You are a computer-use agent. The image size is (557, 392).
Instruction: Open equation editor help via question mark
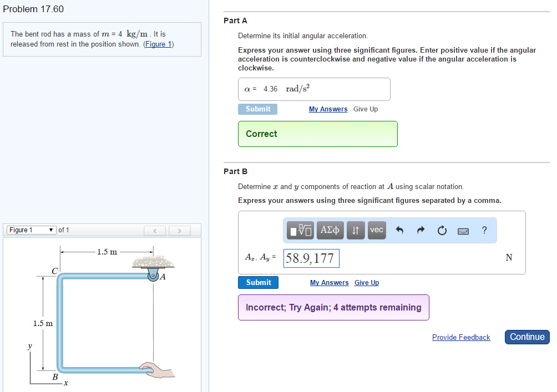(x=484, y=230)
